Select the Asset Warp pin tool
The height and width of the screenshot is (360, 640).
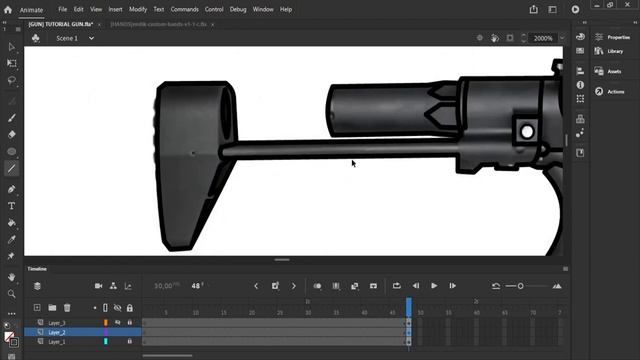pos(11,256)
